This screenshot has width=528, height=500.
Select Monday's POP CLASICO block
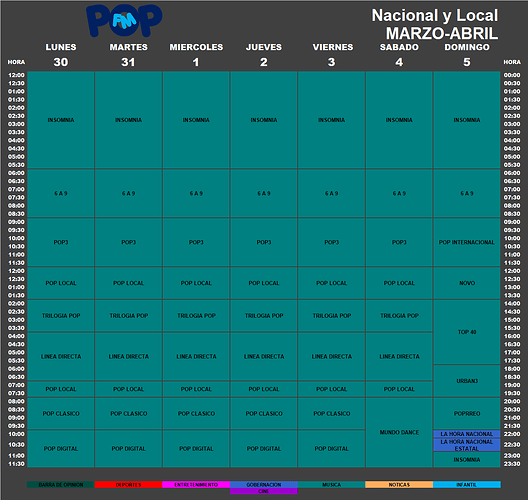[61, 413]
